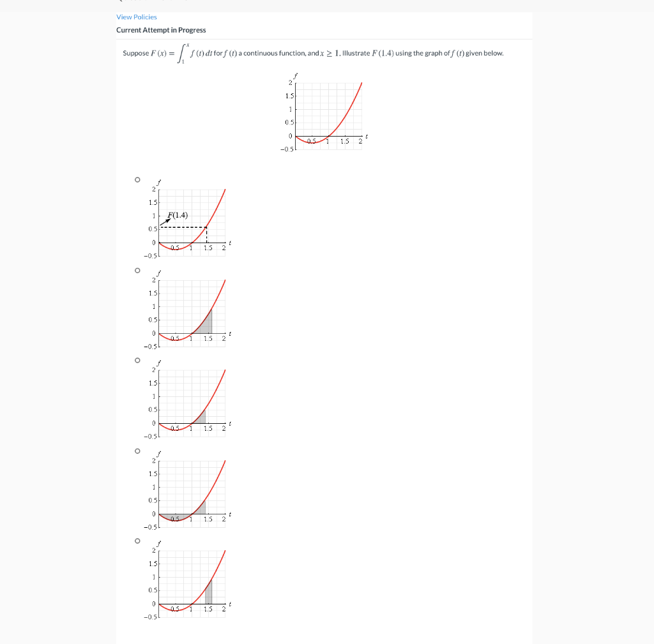Select the fourth answer option radio button

tap(137, 450)
